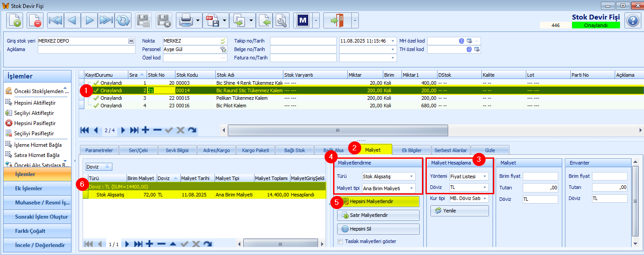
Task: Open the wrench settings tool
Action: point(281,20)
